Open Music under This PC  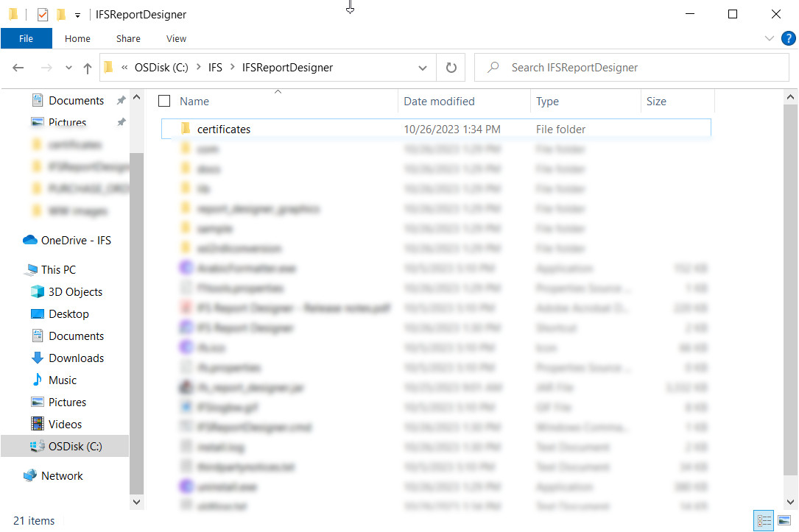pyautogui.click(x=62, y=380)
